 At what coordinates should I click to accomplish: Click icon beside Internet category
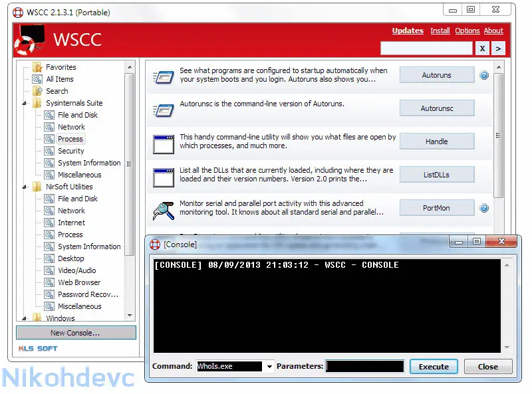[49, 223]
